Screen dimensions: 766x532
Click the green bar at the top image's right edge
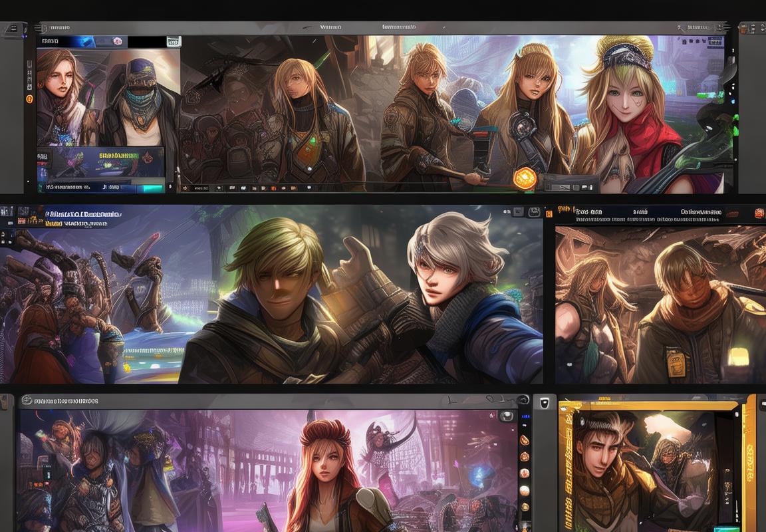(x=709, y=95)
